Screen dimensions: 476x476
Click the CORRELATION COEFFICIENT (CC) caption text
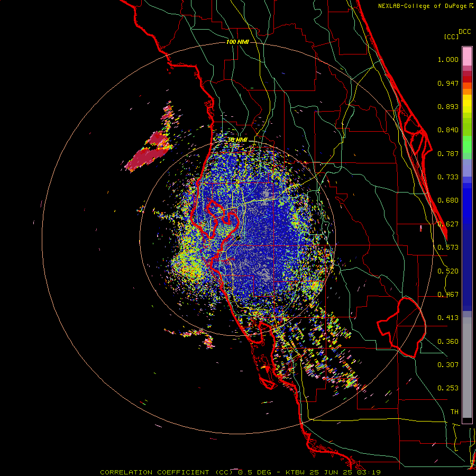pyautogui.click(x=167, y=472)
